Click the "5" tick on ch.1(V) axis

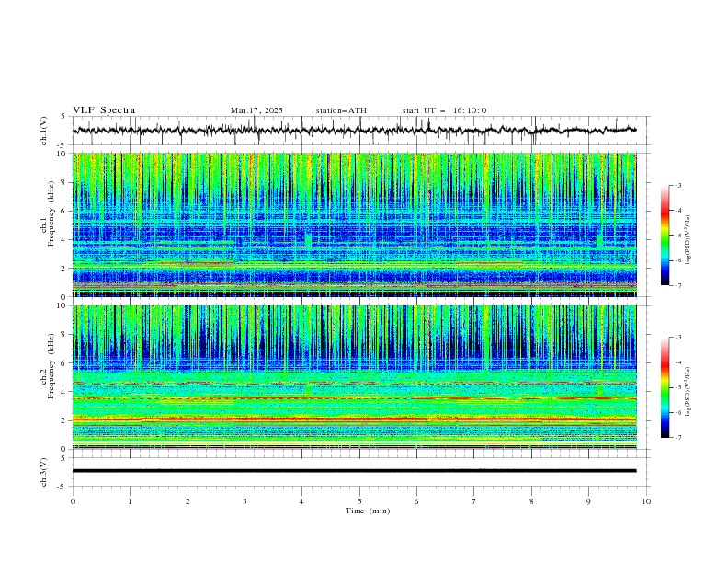pos(64,117)
